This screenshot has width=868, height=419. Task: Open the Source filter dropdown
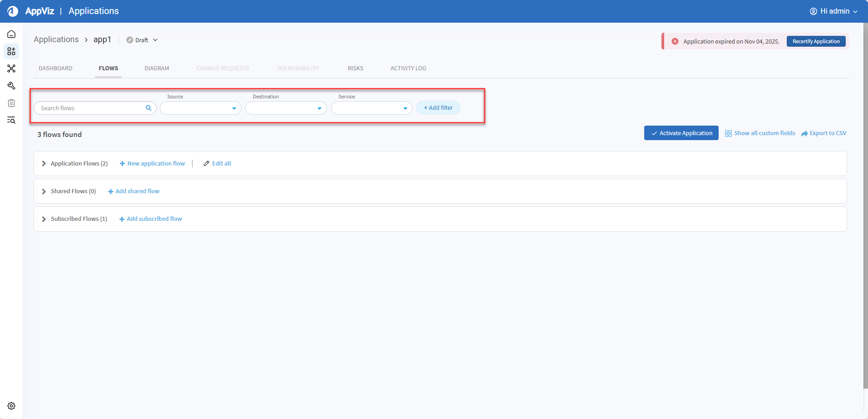[200, 108]
